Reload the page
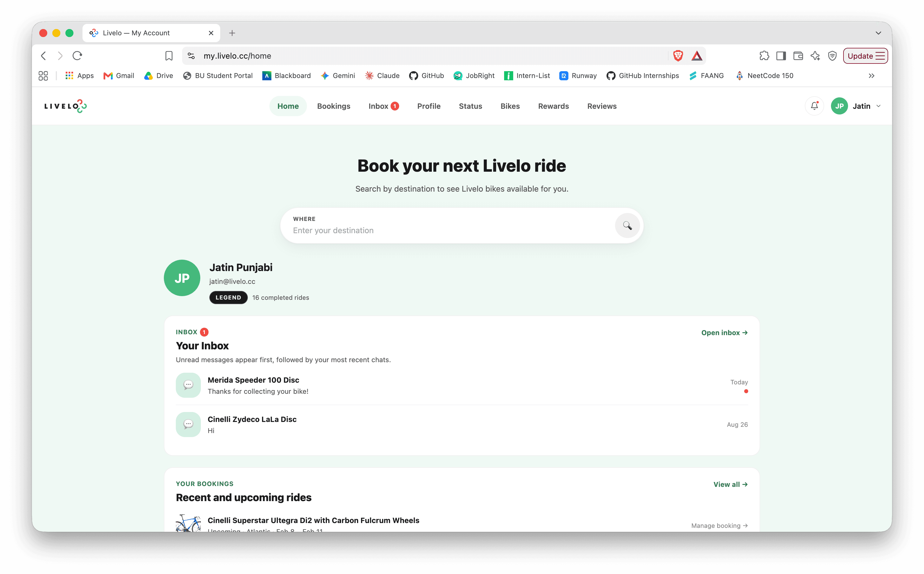Screen dimensions: 924x574 pyautogui.click(x=77, y=56)
